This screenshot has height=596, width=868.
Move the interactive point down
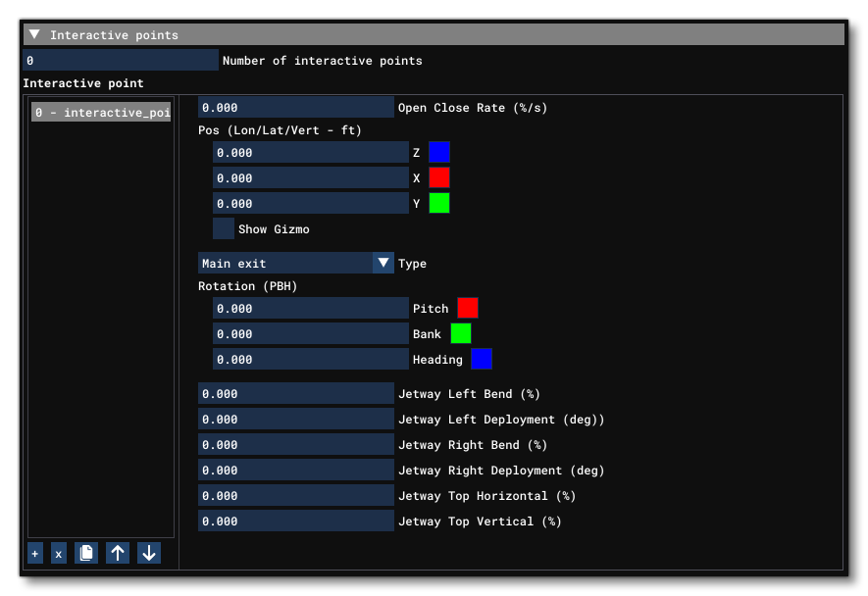148,553
